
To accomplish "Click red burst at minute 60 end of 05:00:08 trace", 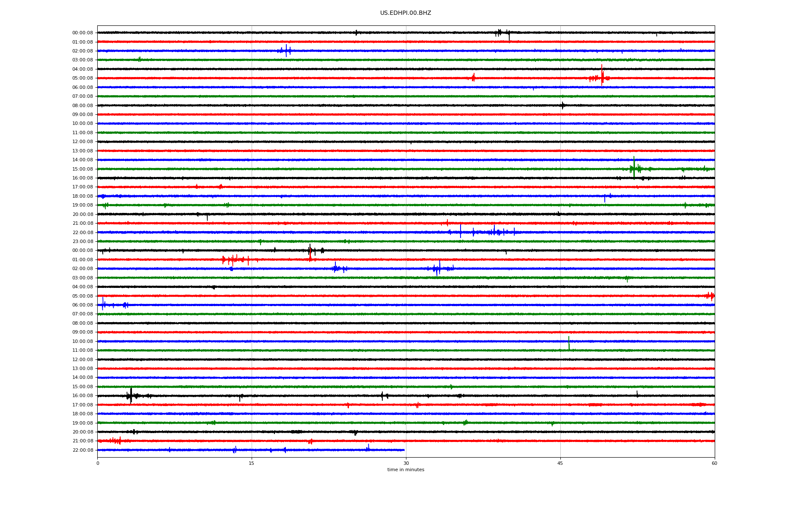I will point(711,296).
